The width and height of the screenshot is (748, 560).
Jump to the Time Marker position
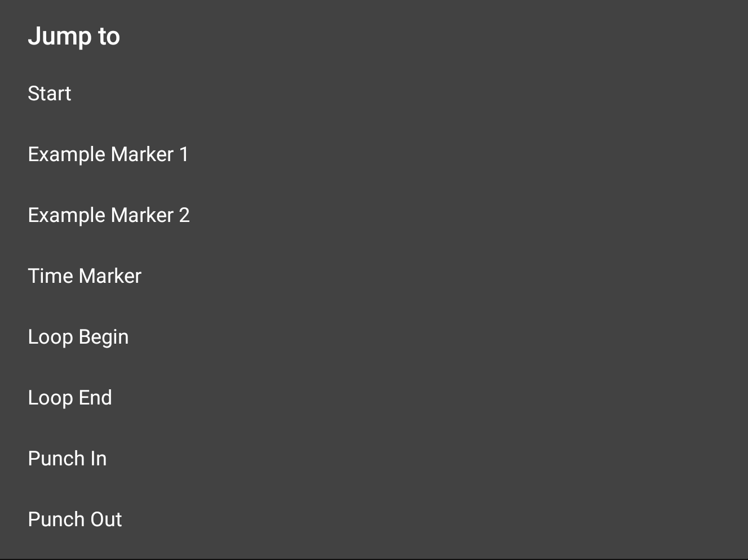85,276
